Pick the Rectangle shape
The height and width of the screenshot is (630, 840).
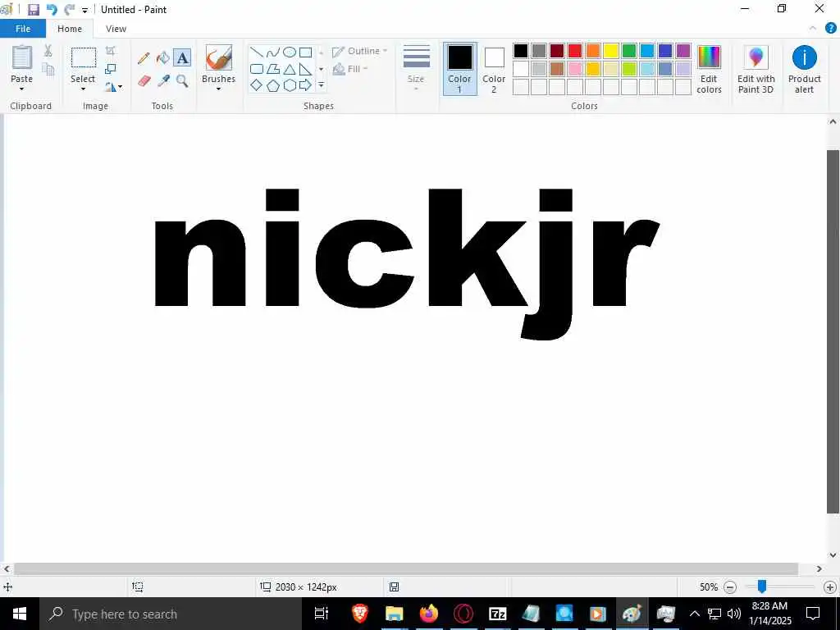[305, 52]
